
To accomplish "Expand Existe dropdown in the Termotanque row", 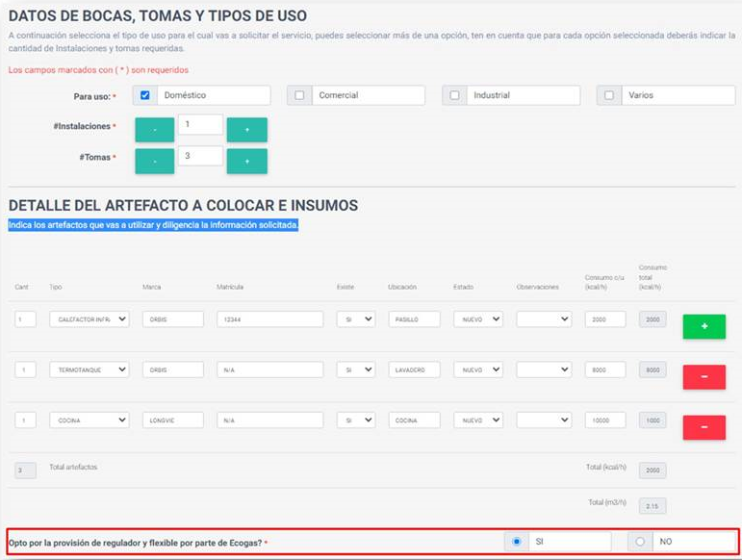I will [355, 369].
